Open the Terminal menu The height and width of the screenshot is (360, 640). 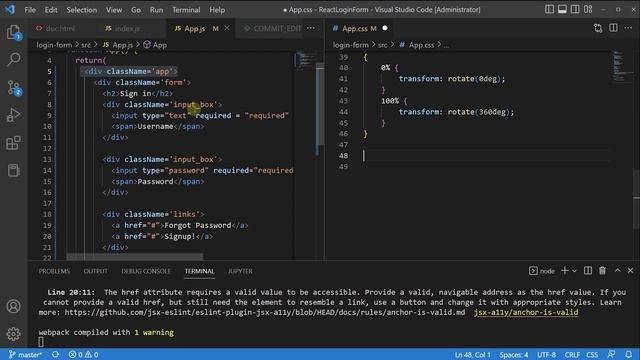coord(186,9)
